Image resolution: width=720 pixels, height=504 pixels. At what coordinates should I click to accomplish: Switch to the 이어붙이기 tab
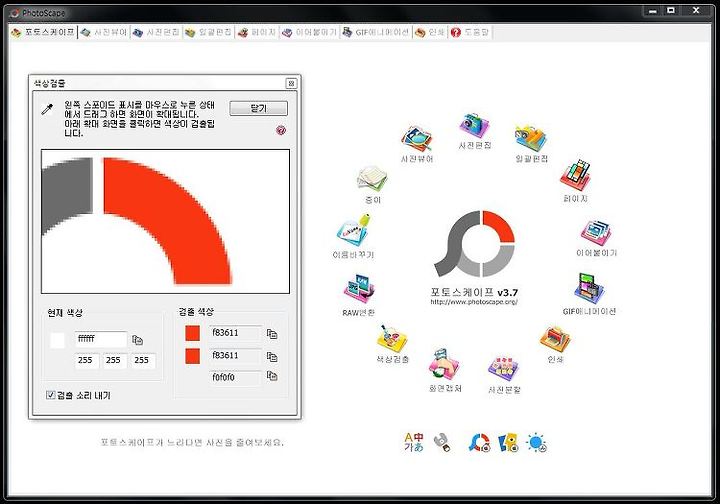[x=310, y=32]
